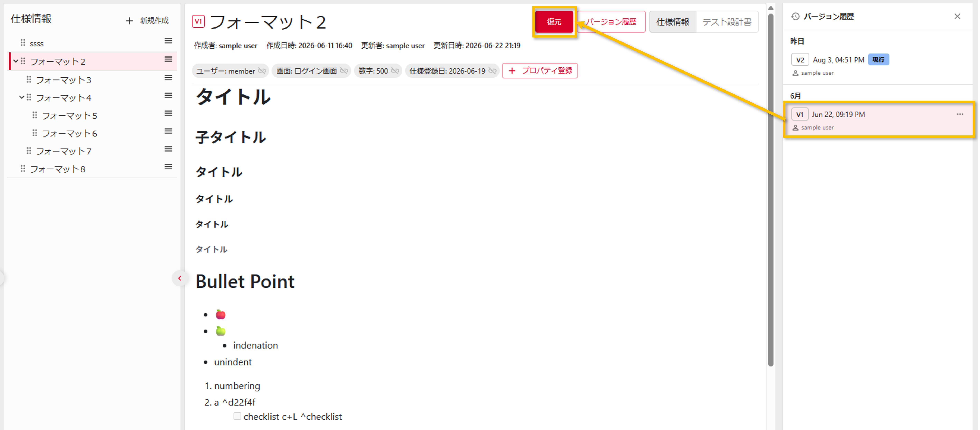The image size is (980, 430).
Task: Click the drag handle of フォーマット6
Action: pos(35,133)
